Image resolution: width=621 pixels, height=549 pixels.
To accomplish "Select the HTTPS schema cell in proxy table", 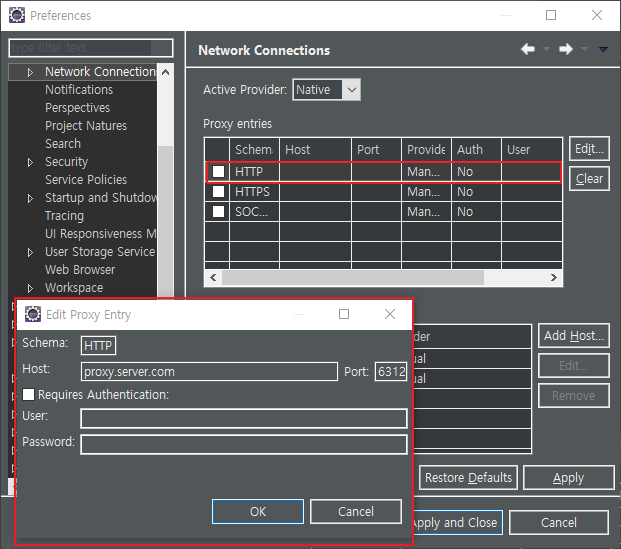I will (254, 192).
